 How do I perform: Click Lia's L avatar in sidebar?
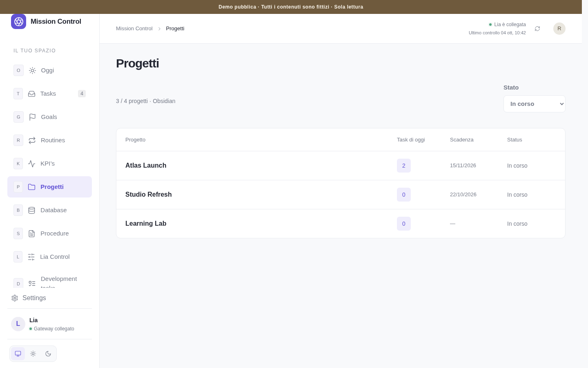[x=18, y=324]
